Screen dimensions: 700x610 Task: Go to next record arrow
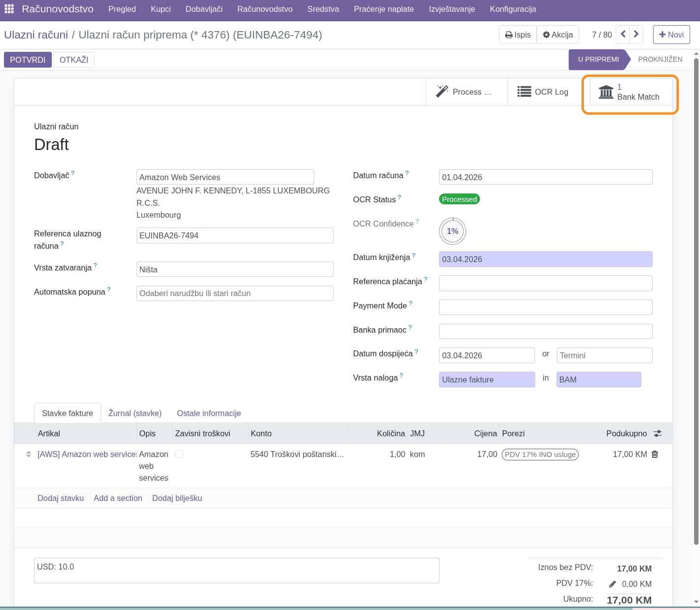[x=636, y=35]
